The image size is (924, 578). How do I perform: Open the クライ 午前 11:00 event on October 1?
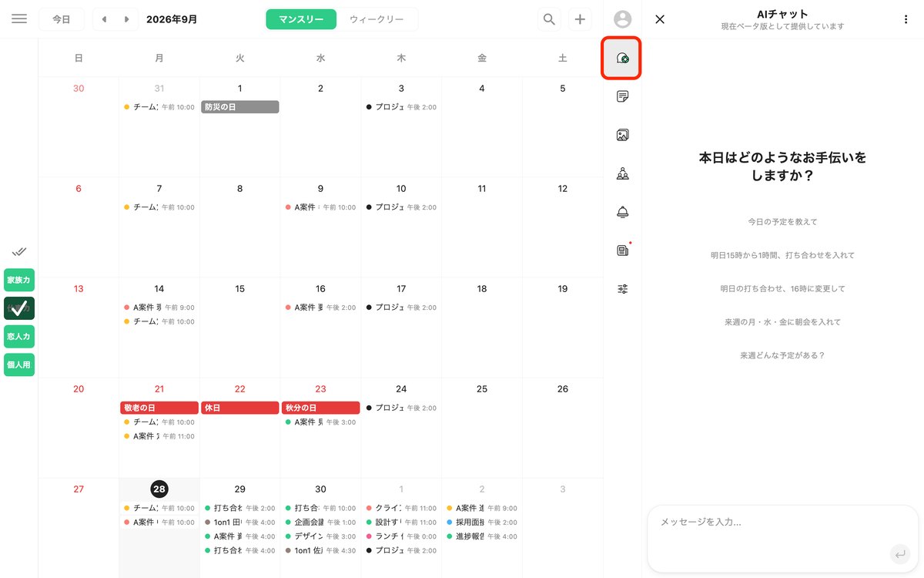(x=401, y=508)
